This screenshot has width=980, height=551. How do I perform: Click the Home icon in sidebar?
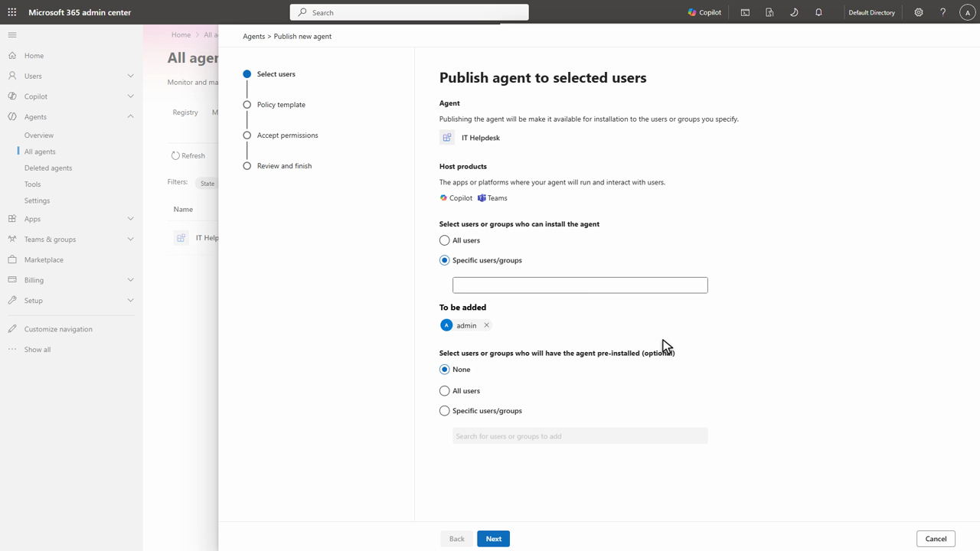tap(12, 56)
